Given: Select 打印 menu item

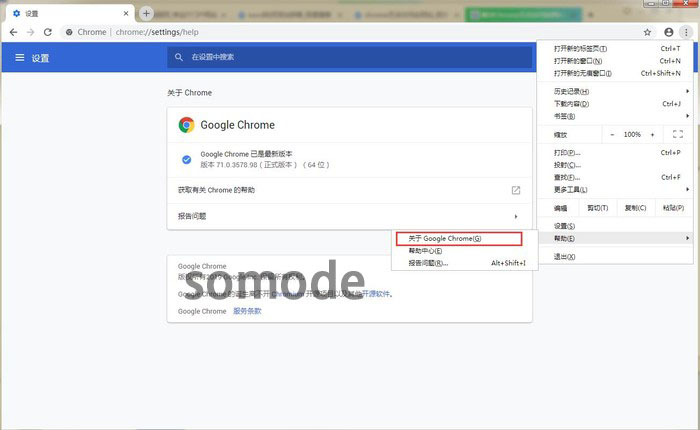Looking at the screenshot, I should point(615,153).
